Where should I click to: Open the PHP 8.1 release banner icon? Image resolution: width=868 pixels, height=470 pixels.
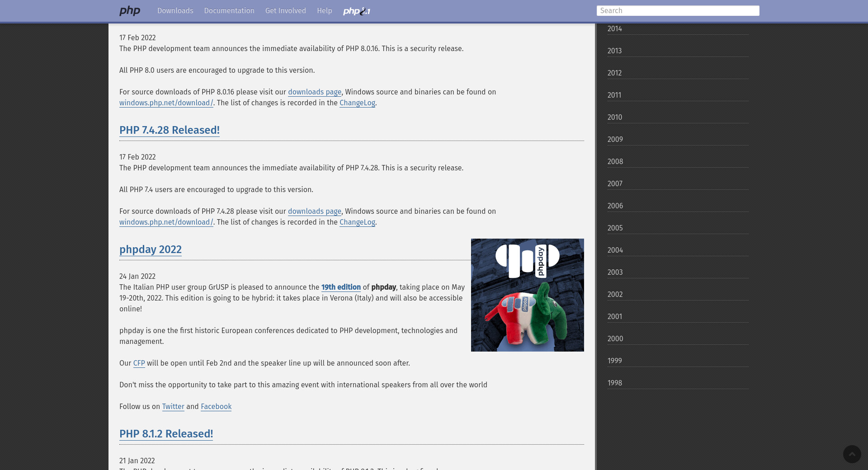click(356, 11)
